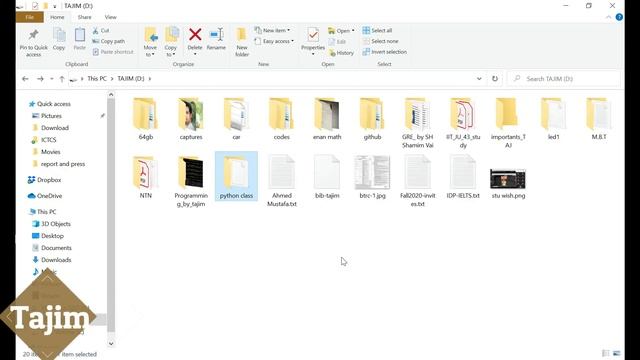Click Select all
The image size is (640, 360).
click(x=377, y=30)
